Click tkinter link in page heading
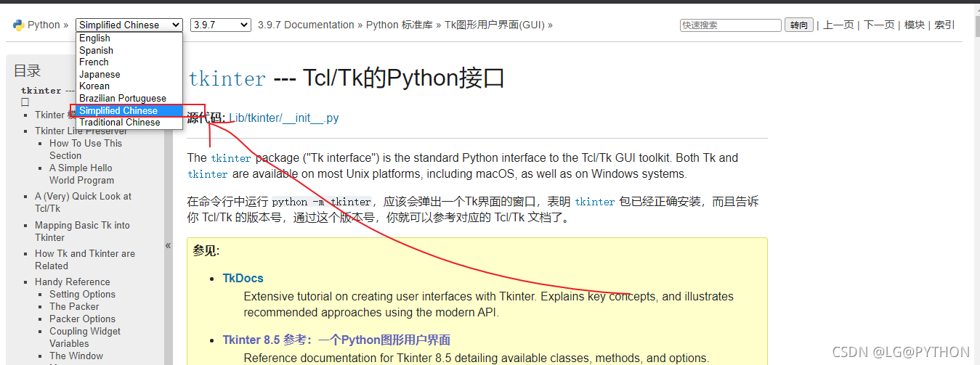 tap(227, 79)
